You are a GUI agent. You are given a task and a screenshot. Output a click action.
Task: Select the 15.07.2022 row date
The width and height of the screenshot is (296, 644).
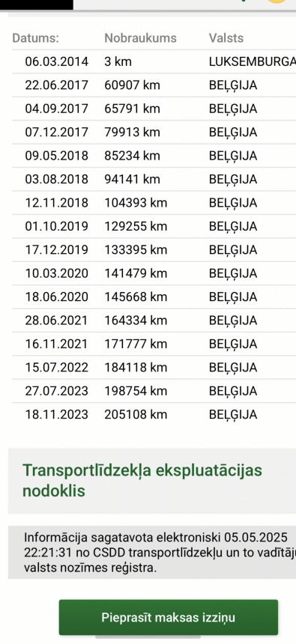tap(57, 367)
